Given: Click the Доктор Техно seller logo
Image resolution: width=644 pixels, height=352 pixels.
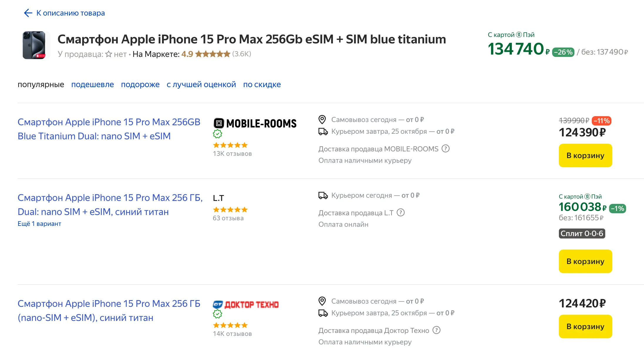Looking at the screenshot, I should click(x=246, y=305).
